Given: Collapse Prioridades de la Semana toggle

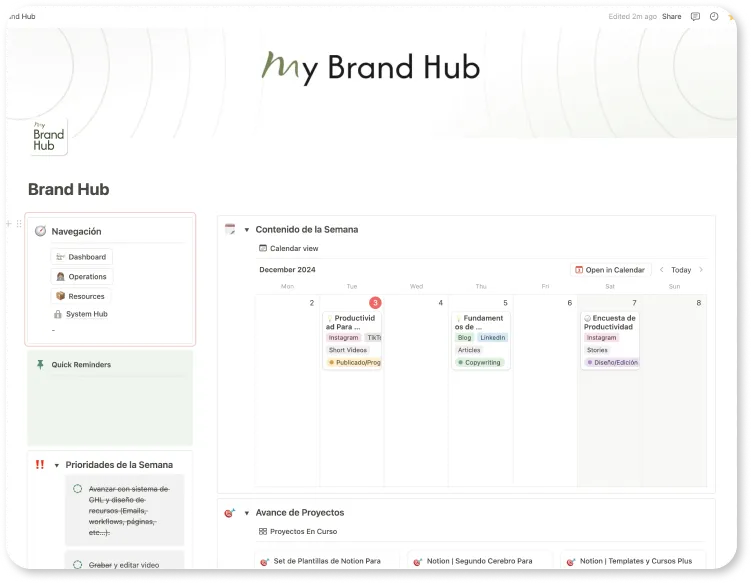Looking at the screenshot, I should pos(57,465).
